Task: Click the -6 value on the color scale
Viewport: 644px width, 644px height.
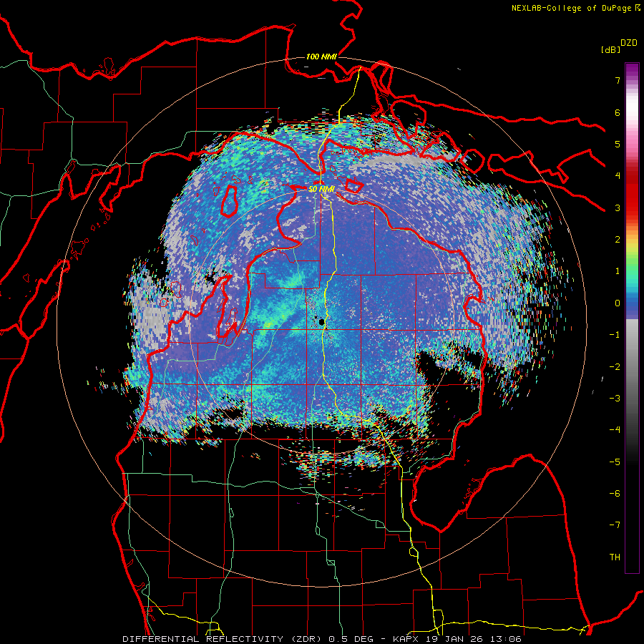Action: 615,493
